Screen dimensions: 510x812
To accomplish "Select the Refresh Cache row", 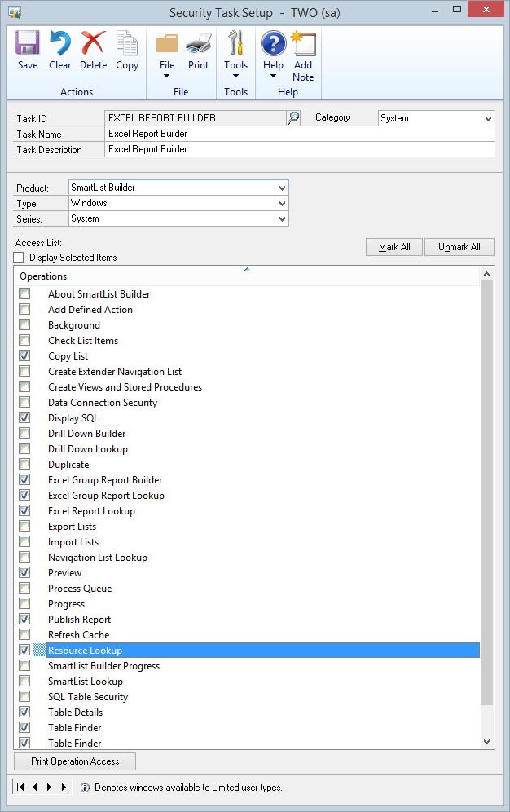I will 247,634.
